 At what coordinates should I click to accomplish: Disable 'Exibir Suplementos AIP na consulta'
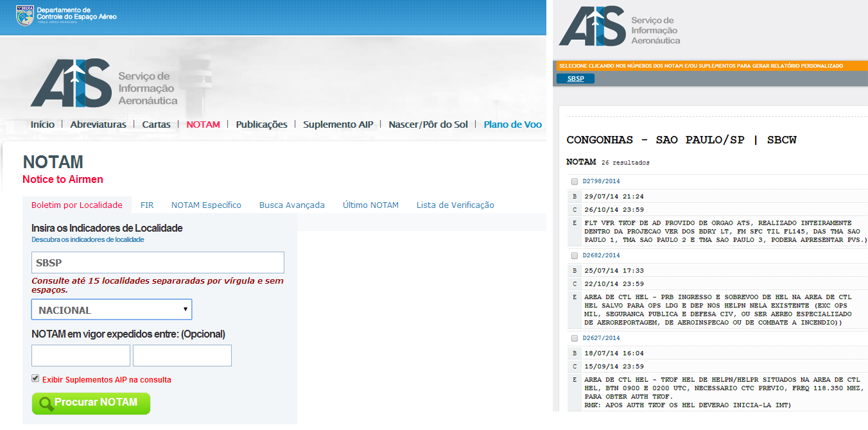(35, 378)
